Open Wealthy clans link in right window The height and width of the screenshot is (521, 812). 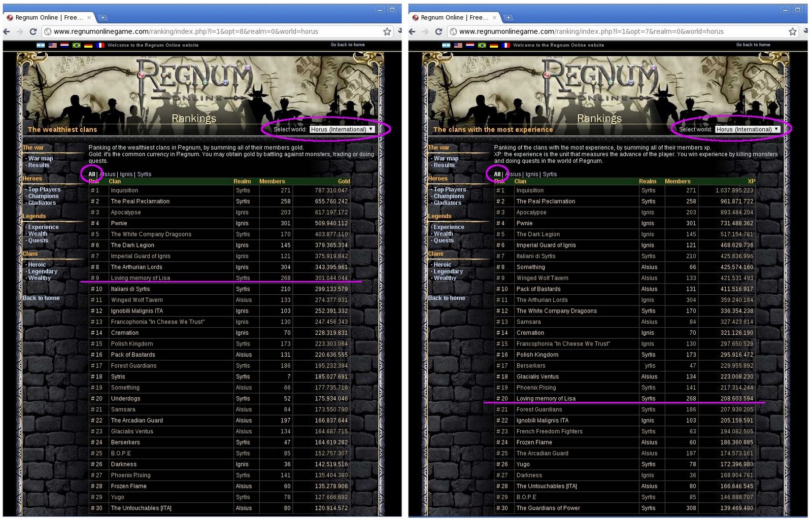445,278
